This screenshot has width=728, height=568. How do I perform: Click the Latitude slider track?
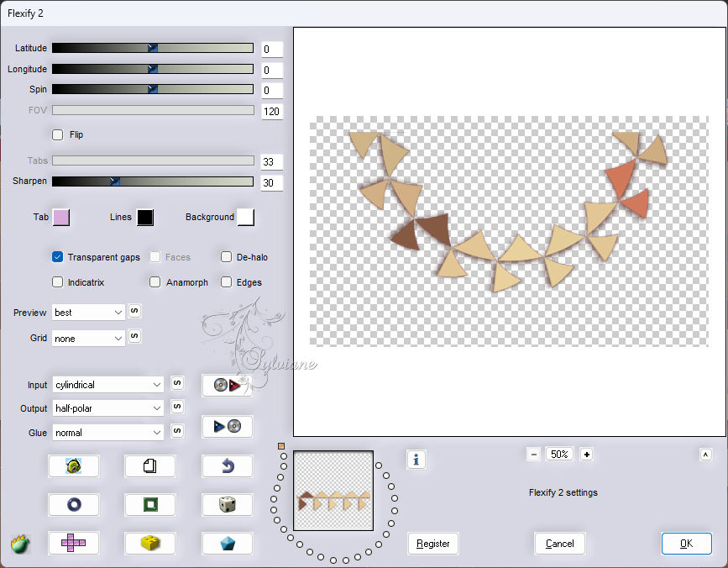click(153, 48)
